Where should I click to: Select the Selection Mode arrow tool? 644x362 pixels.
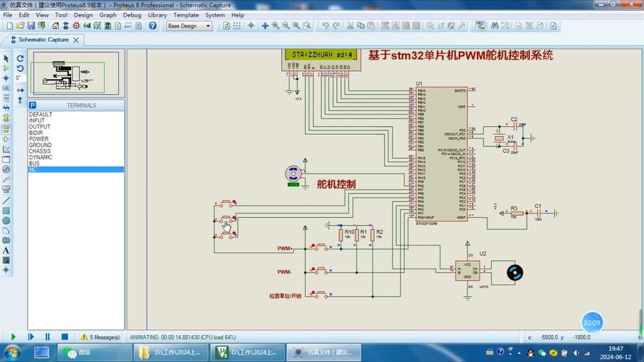pyautogui.click(x=7, y=58)
